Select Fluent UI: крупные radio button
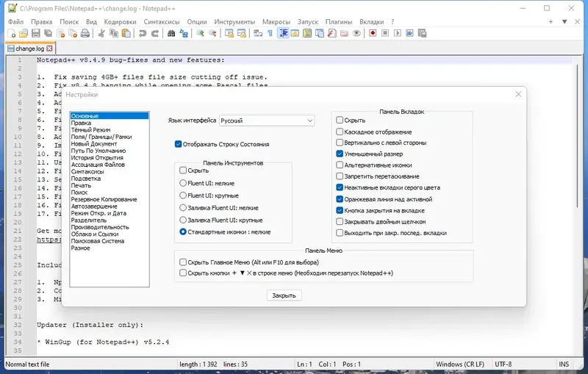This screenshot has height=374, width=588. tap(183, 195)
